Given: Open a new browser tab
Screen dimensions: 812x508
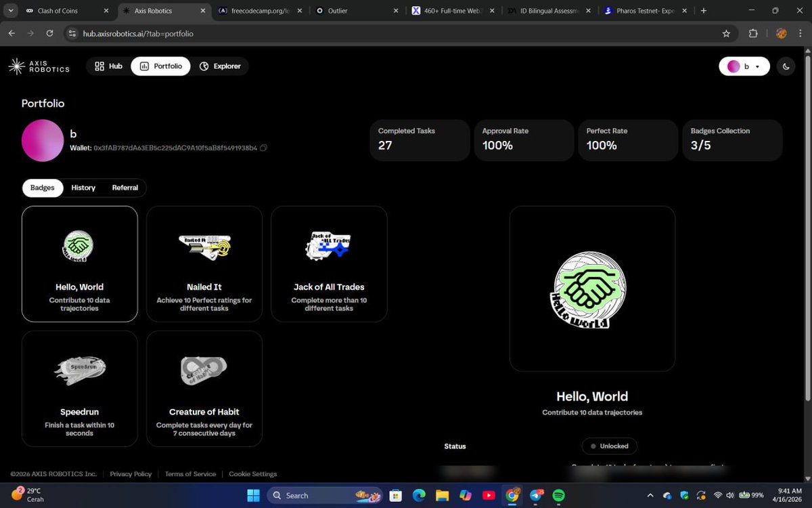Looking at the screenshot, I should [704, 11].
